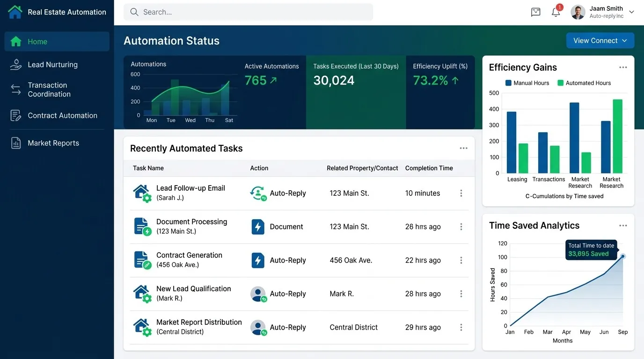Click the Document Processing file icon

pos(142,227)
